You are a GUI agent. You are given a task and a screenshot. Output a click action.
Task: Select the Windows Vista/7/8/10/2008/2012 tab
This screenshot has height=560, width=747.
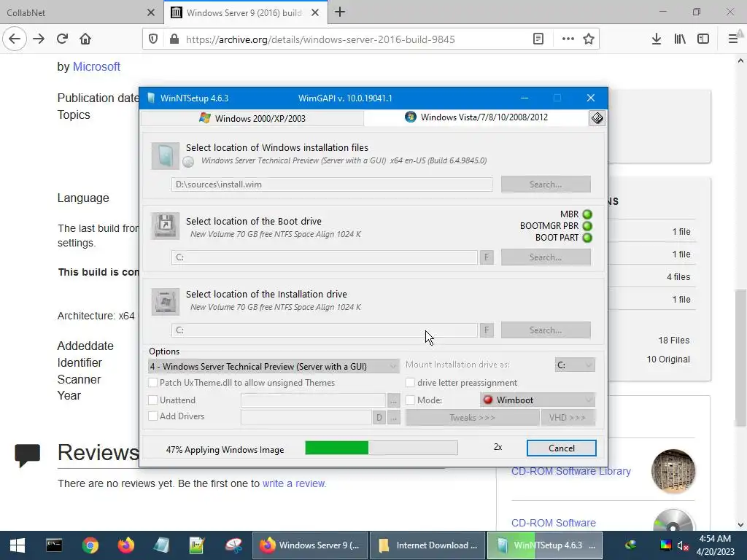click(476, 117)
